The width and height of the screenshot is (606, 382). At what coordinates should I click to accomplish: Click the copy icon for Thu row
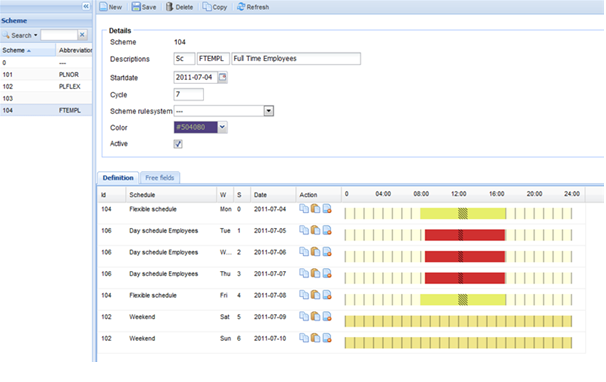pos(304,273)
